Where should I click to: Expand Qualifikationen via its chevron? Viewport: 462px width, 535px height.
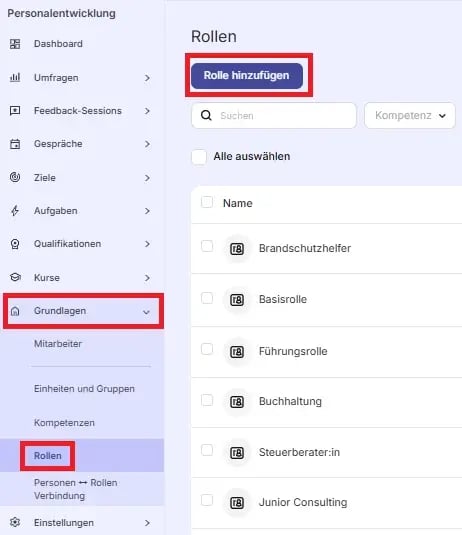point(147,244)
